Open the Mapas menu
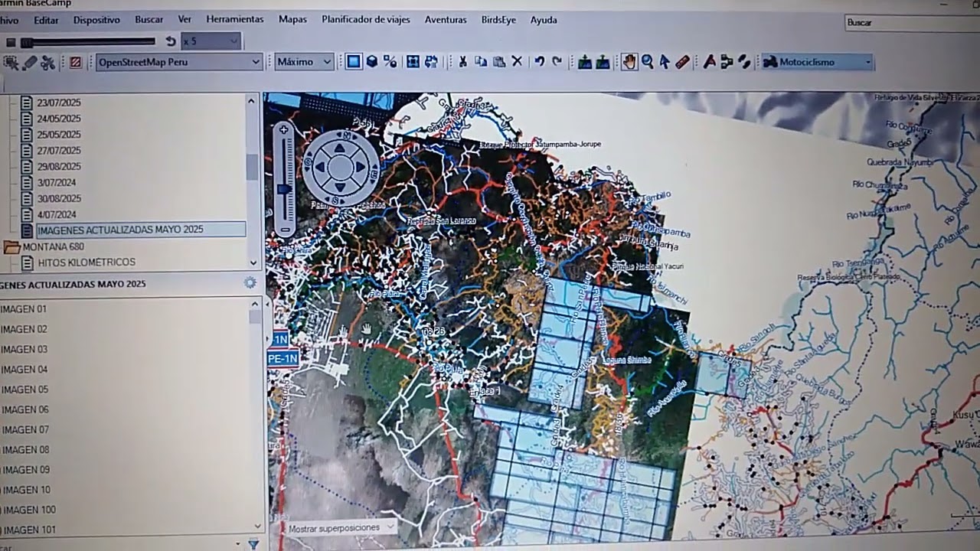 (292, 19)
